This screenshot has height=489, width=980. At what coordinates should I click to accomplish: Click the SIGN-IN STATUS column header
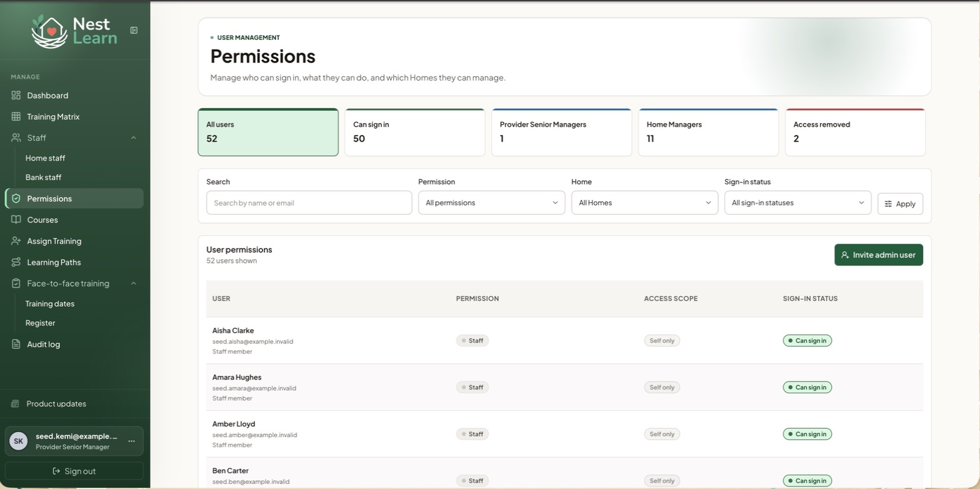click(810, 299)
